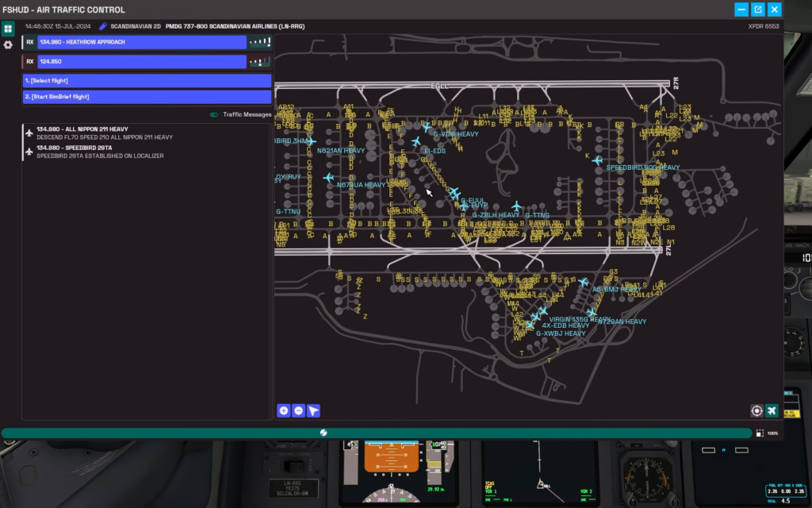Screen dimensions: 812x508
Task: Click the green airplane follow-aircraft button
Action: 772,410
